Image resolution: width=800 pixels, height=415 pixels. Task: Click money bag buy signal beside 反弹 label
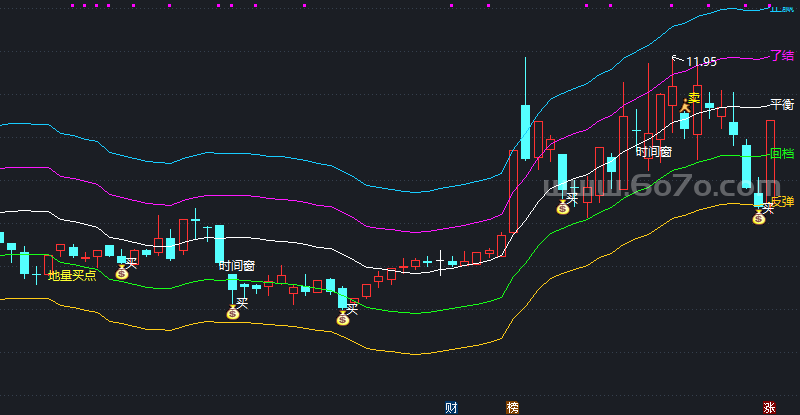pyautogui.click(x=759, y=216)
